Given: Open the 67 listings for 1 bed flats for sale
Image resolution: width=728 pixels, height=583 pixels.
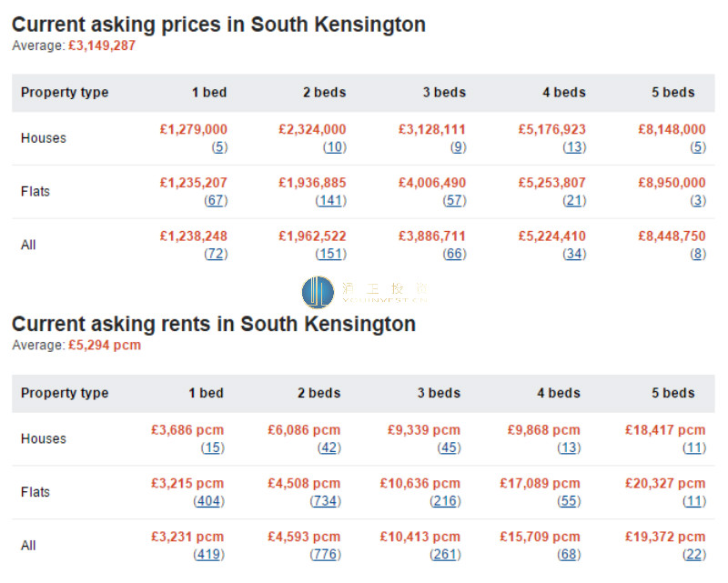Looking at the screenshot, I should click(216, 200).
